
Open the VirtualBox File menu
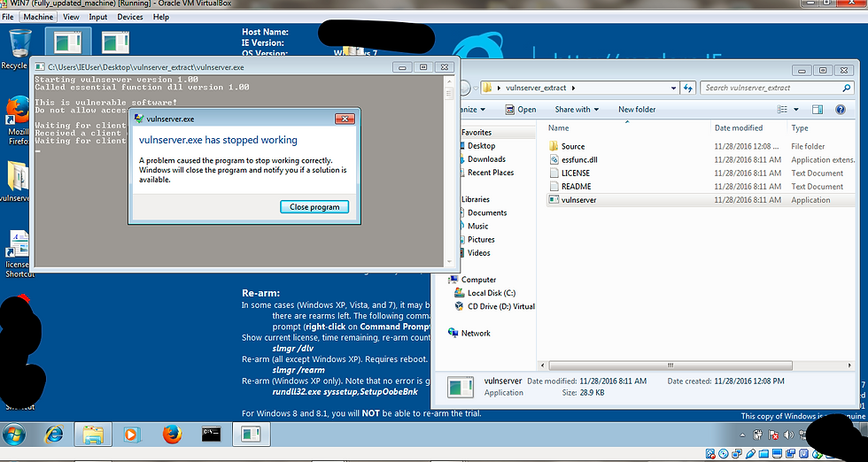tap(8, 17)
